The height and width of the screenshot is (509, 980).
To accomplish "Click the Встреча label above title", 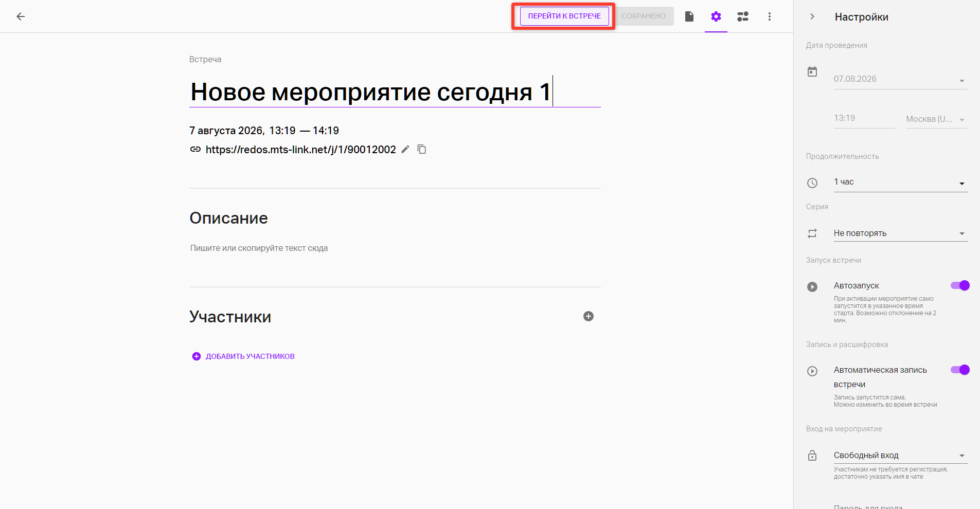I will [205, 60].
